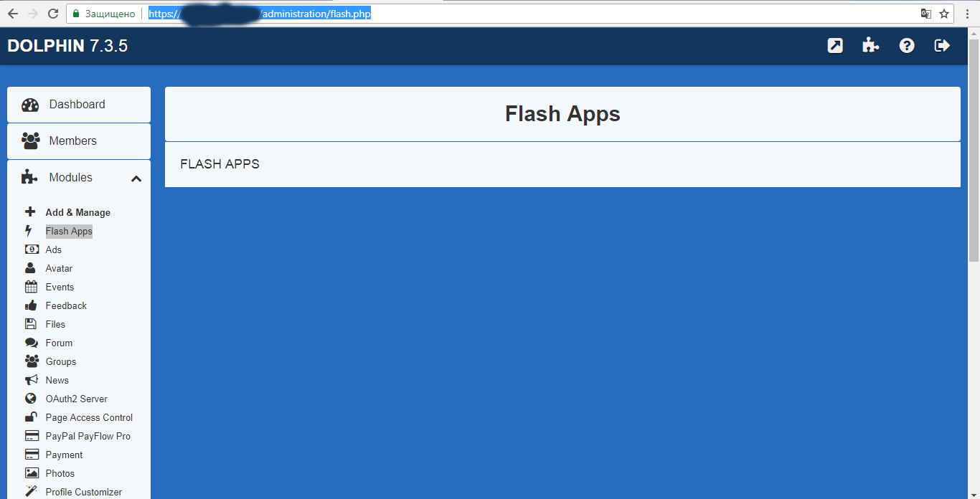
Task: Open the Forum module link
Action: click(59, 343)
